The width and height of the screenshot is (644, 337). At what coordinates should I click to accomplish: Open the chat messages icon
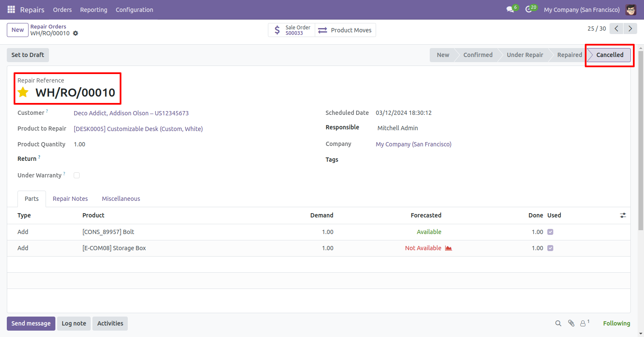pyautogui.click(x=510, y=9)
